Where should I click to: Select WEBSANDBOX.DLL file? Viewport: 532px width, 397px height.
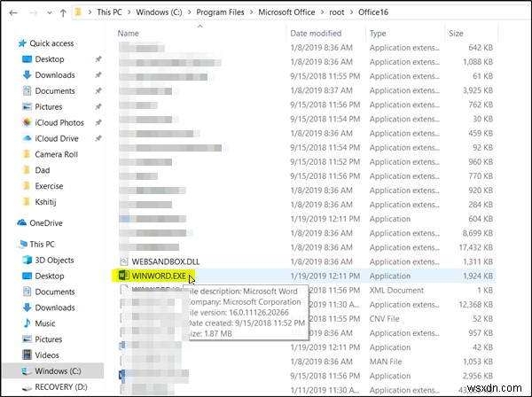166,261
